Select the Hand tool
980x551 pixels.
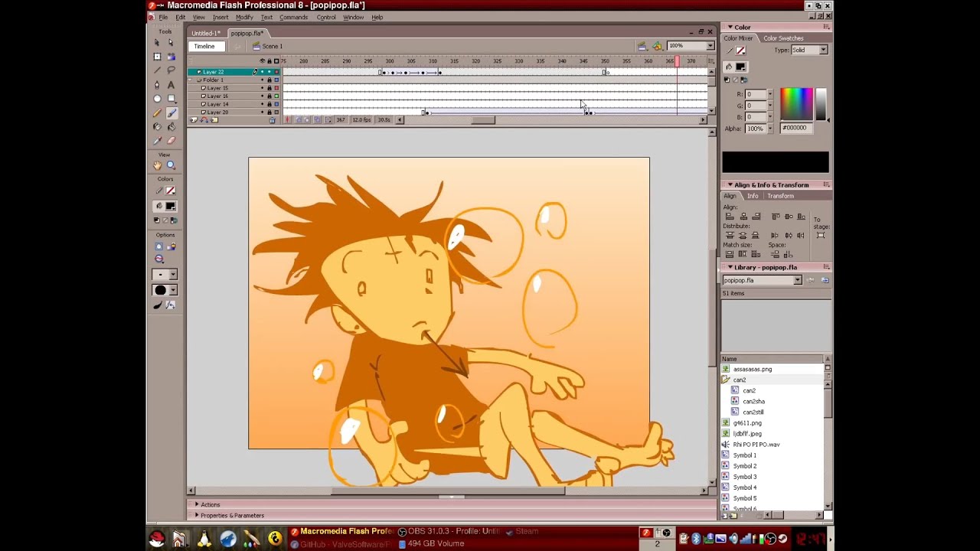(158, 165)
